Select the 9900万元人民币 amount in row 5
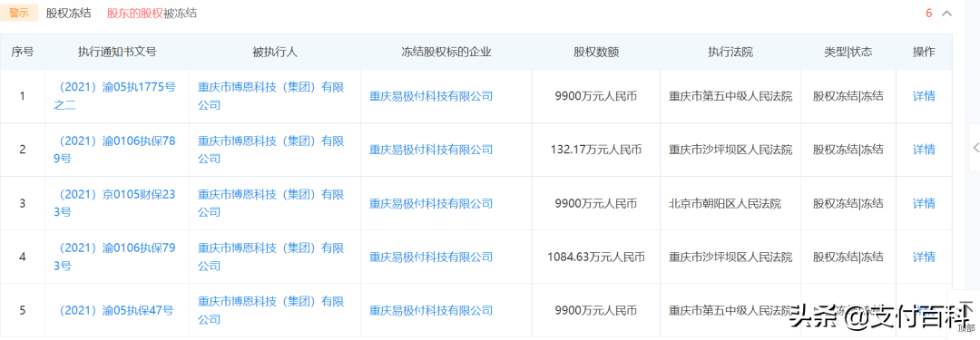 (x=595, y=310)
